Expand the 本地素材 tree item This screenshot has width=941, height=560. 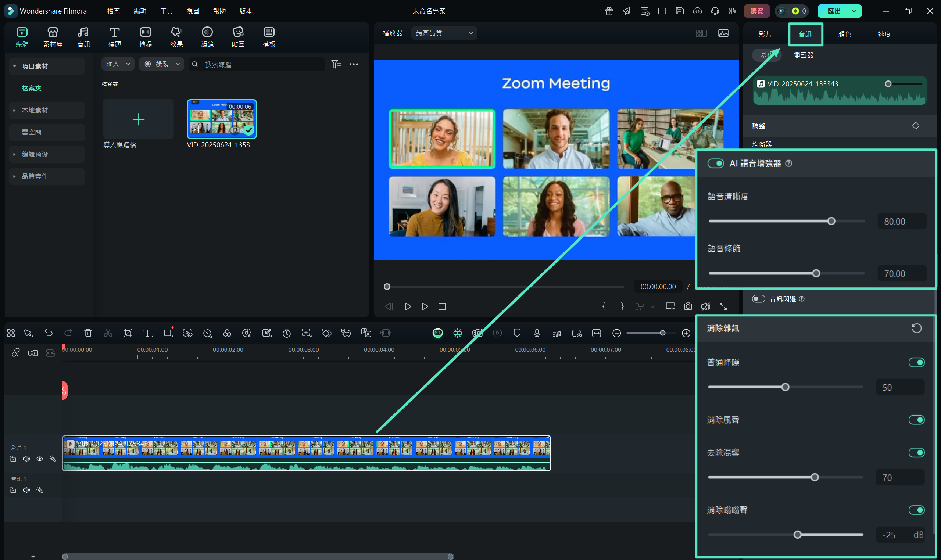(x=14, y=110)
